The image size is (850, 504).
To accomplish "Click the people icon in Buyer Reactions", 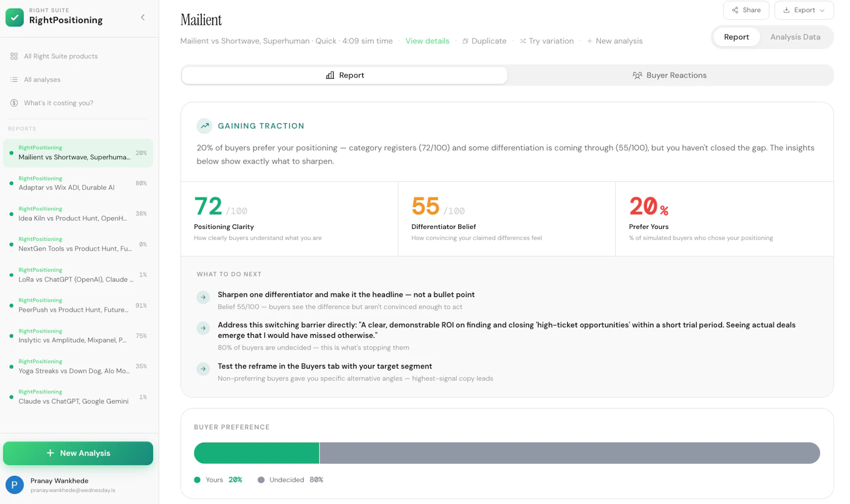I will [637, 75].
